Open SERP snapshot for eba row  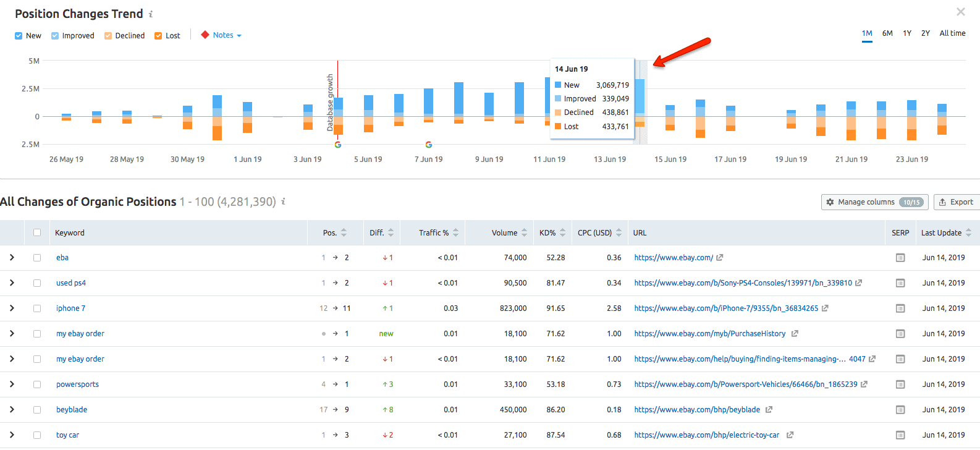click(900, 258)
